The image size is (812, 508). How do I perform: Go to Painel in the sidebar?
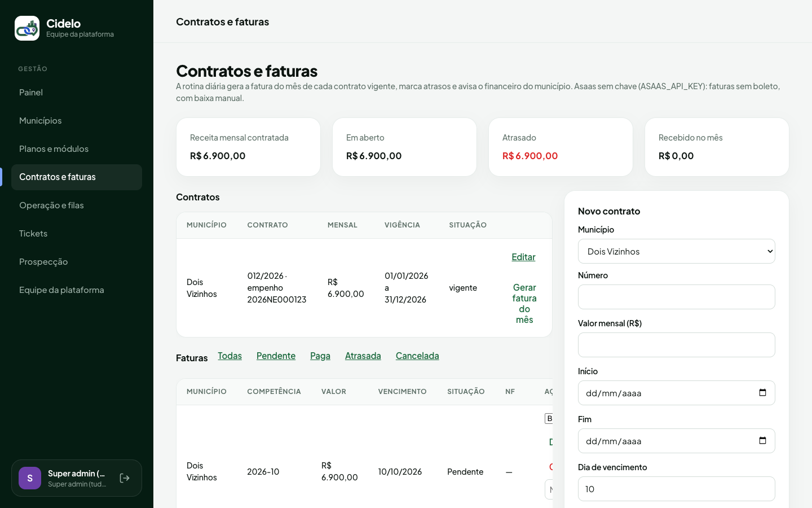(x=77, y=93)
